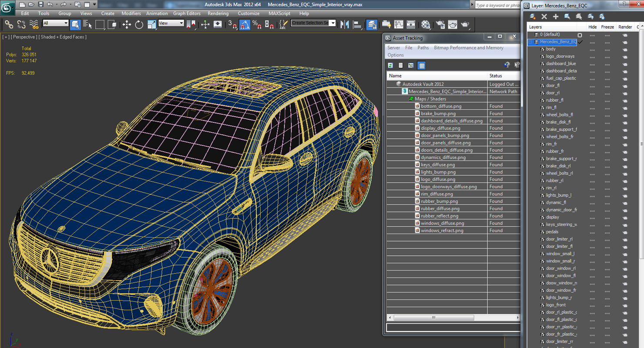Click the Unlink Selection tool

coord(21,24)
